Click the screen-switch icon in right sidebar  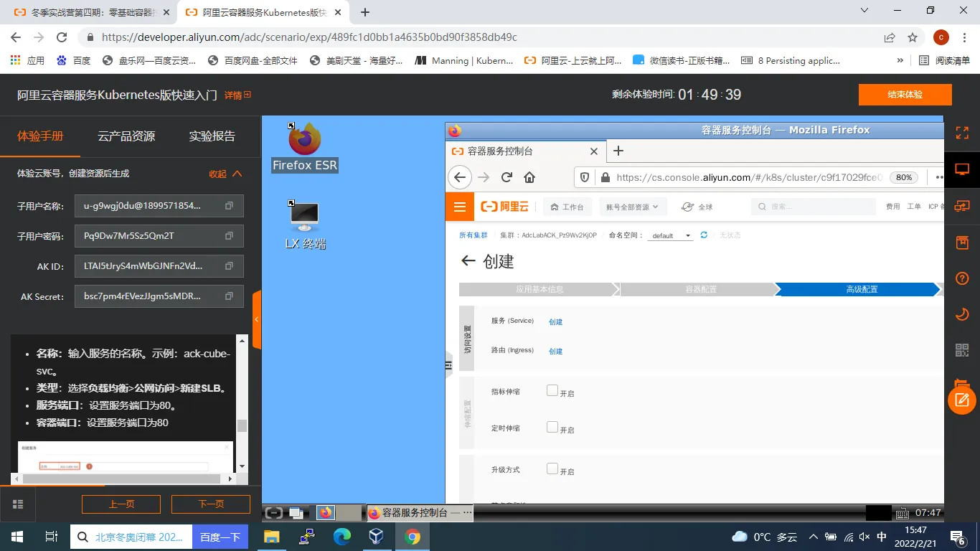(962, 206)
